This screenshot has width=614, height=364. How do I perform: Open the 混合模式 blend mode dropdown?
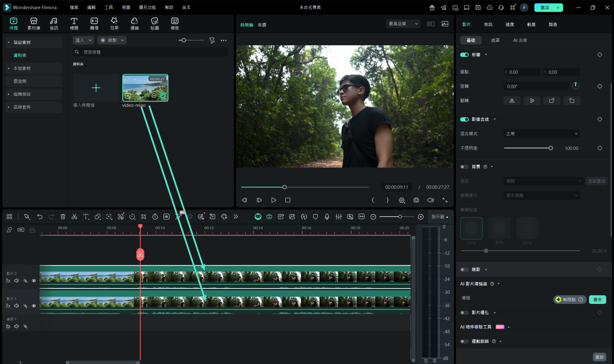pos(542,134)
